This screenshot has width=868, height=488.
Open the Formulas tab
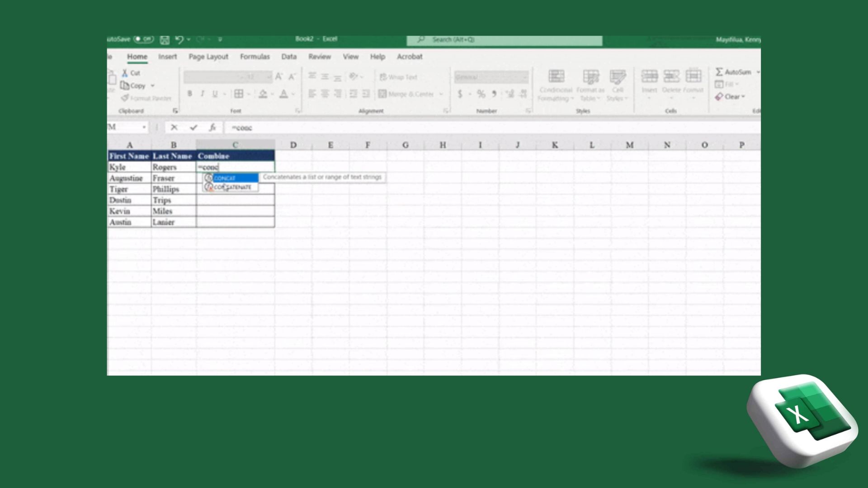tap(255, 56)
